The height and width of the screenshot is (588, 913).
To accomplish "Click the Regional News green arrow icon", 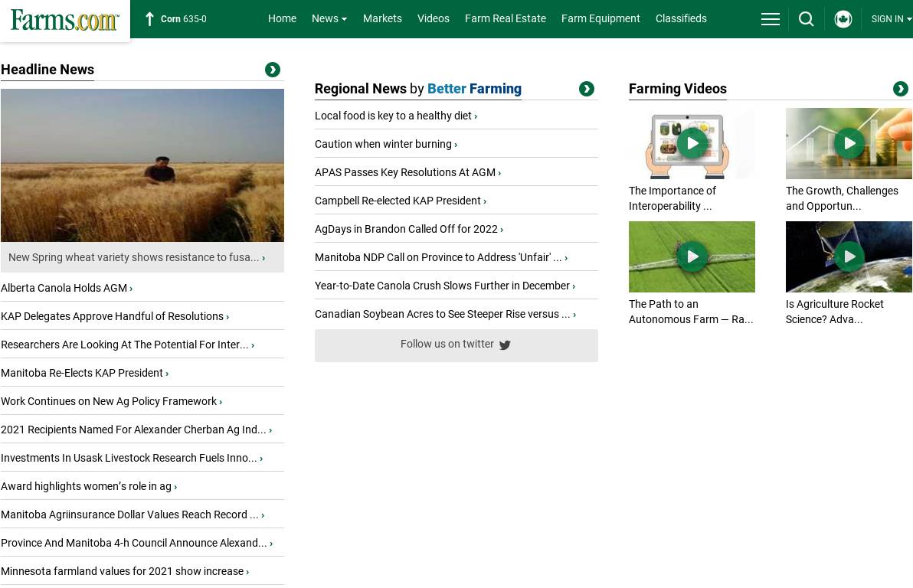I will tap(586, 89).
